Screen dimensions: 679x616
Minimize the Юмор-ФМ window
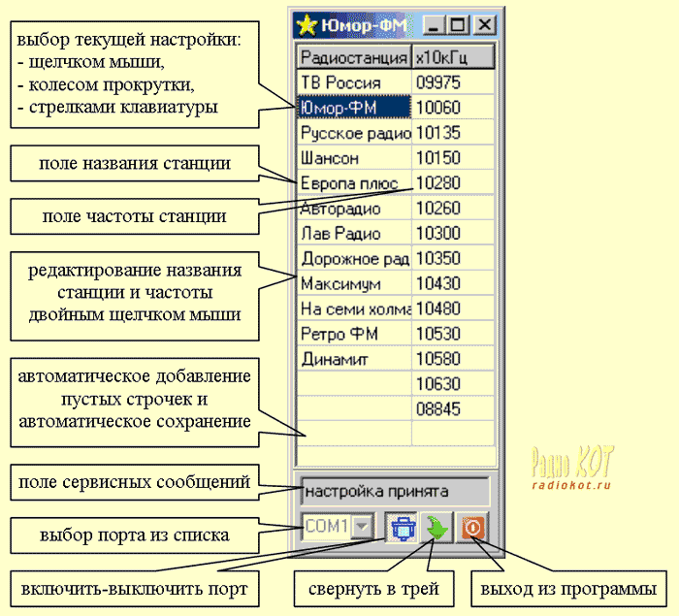coord(434,25)
